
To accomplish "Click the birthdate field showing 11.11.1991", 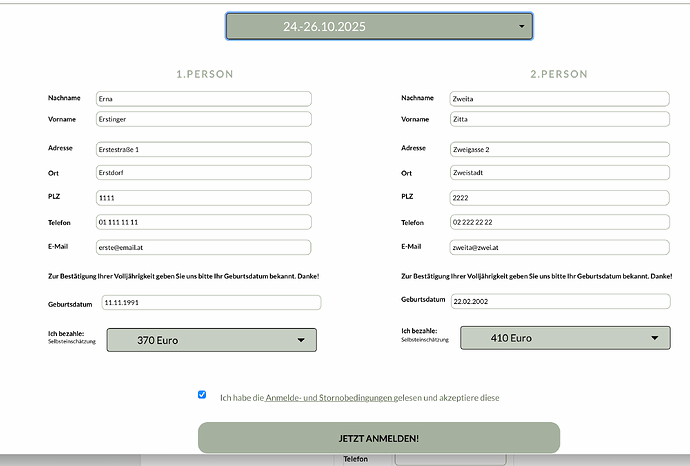I will pos(210,302).
